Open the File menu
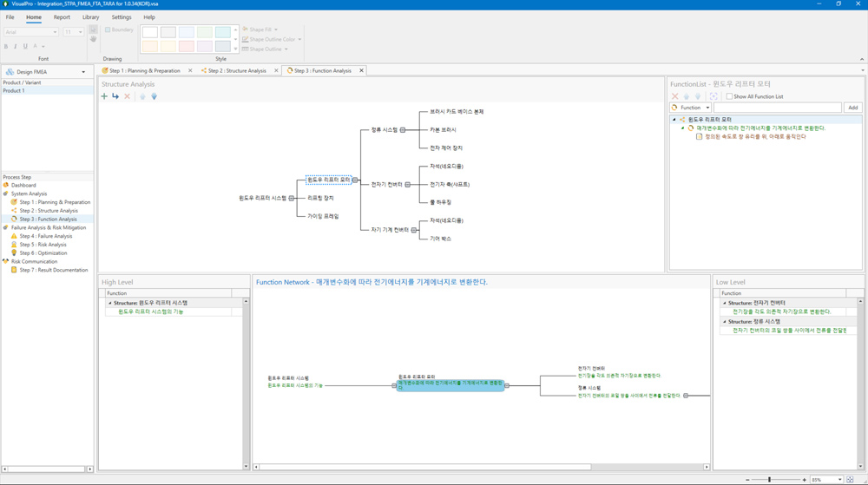Image resolution: width=868 pixels, height=485 pixels. point(10,17)
